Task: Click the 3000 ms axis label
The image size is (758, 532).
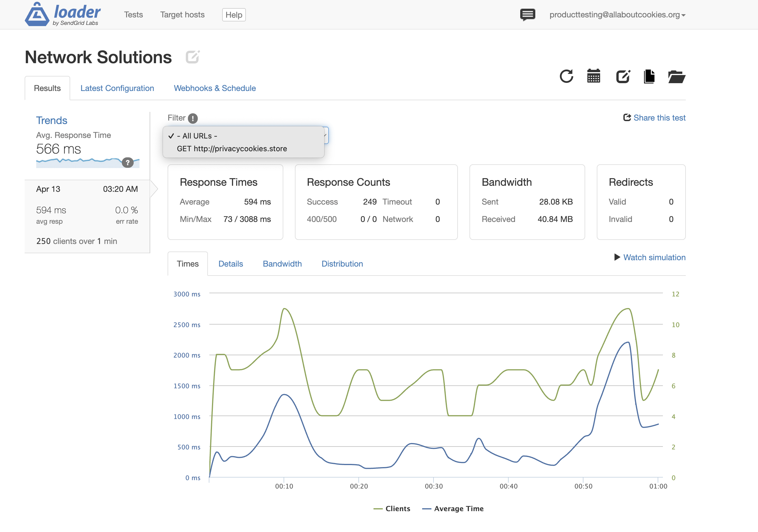Action: [187, 294]
